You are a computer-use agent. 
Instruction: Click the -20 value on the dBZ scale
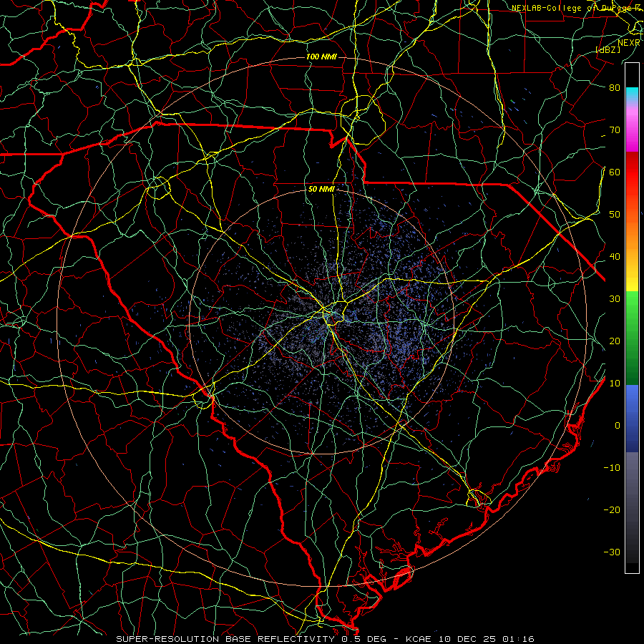point(612,510)
